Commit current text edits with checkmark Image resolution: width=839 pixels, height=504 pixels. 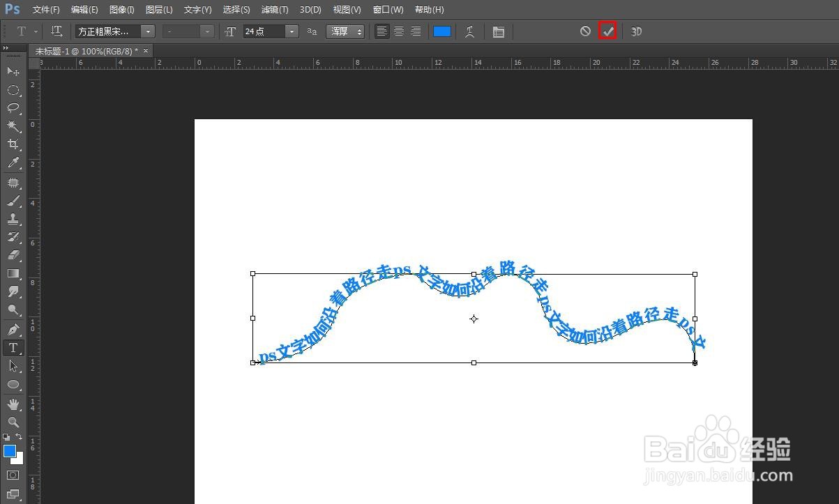(607, 31)
